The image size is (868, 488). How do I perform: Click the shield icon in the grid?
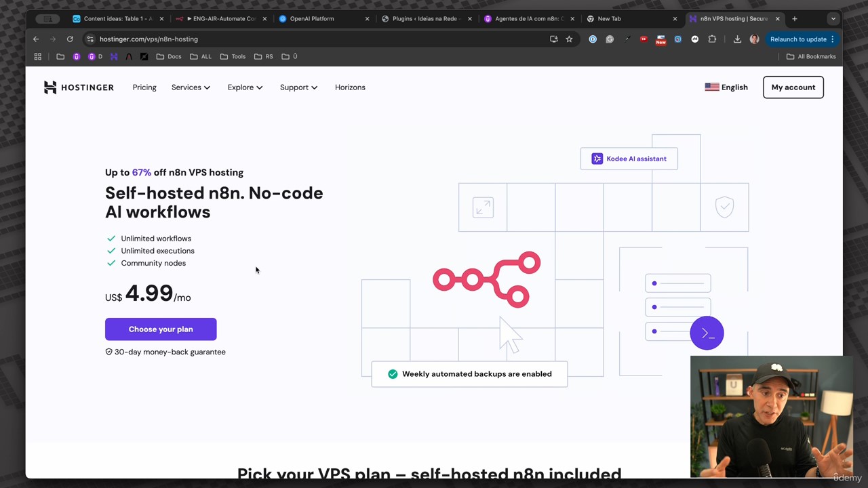point(724,207)
